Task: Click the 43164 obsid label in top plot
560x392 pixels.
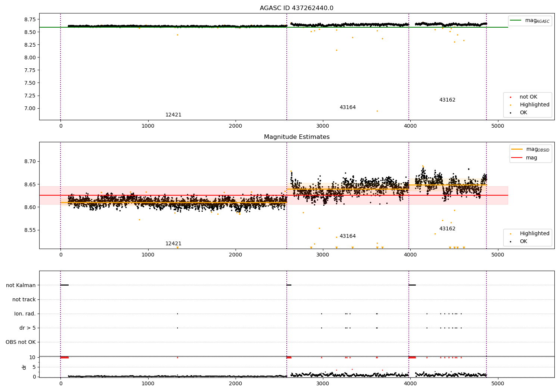Action: [x=348, y=108]
